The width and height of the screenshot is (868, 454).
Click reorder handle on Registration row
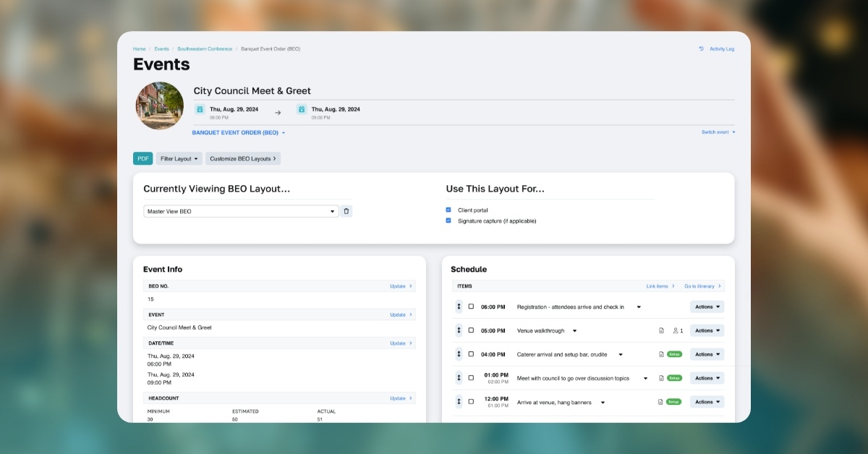[459, 307]
